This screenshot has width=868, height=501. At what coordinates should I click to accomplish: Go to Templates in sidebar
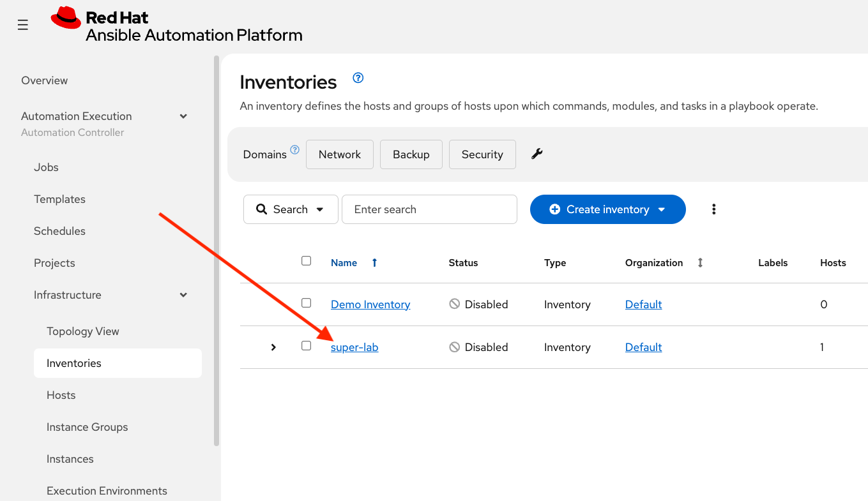(x=59, y=199)
